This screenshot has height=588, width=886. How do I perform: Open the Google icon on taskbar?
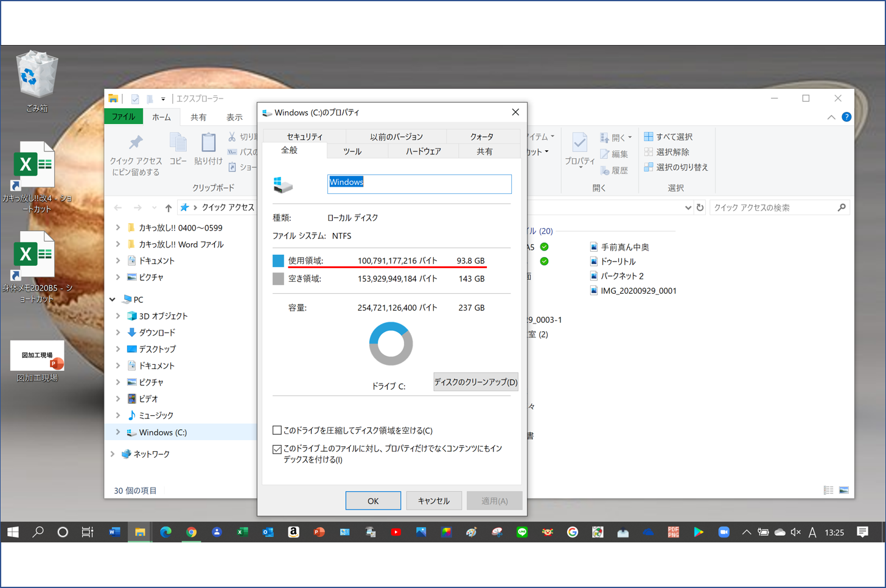click(x=573, y=532)
